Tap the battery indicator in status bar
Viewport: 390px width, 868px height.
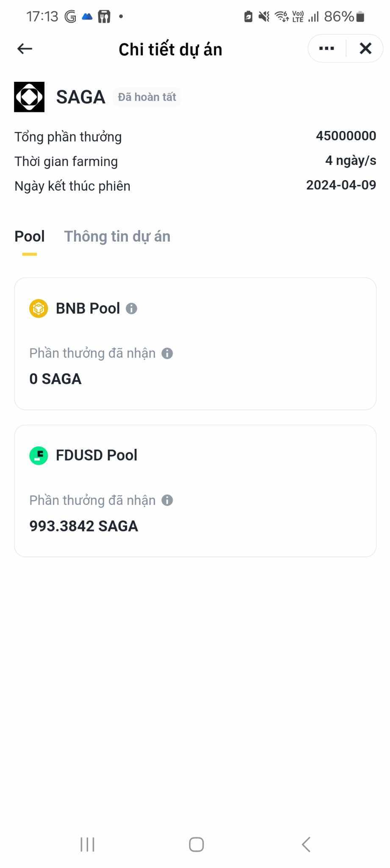pyautogui.click(x=360, y=17)
